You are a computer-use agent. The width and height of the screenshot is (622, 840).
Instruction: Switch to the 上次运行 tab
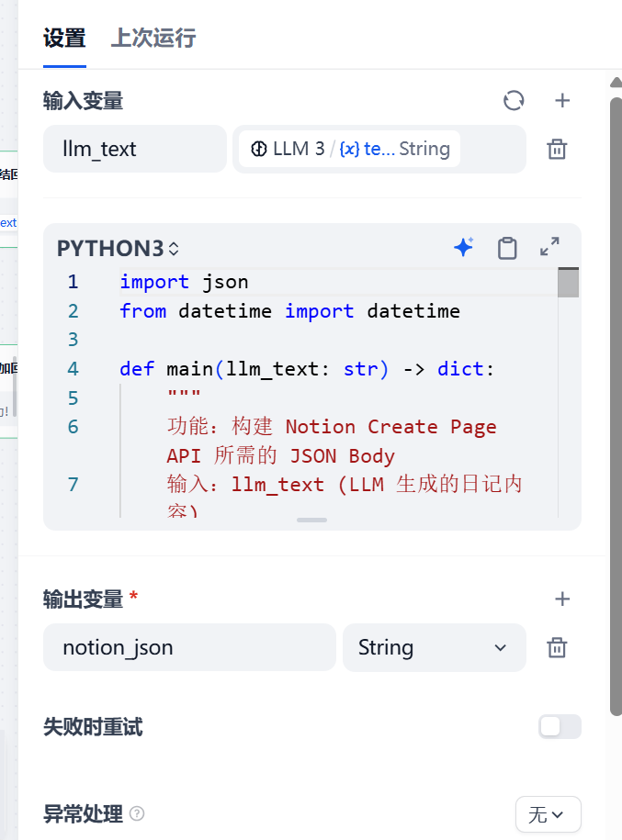[x=153, y=39]
